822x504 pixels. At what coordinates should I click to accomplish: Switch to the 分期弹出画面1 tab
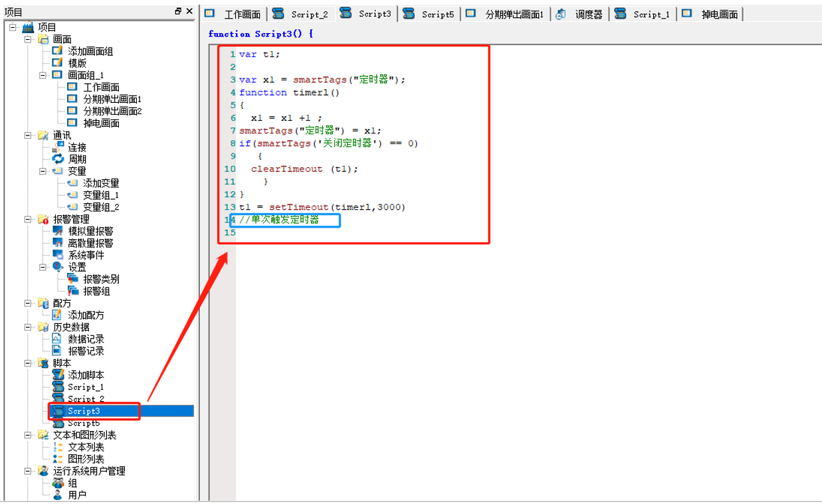506,14
